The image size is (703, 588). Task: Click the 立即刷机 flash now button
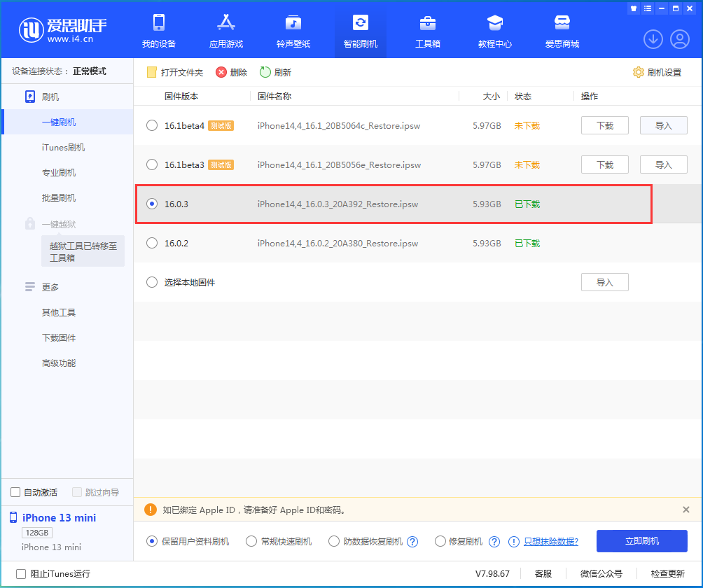tap(641, 541)
